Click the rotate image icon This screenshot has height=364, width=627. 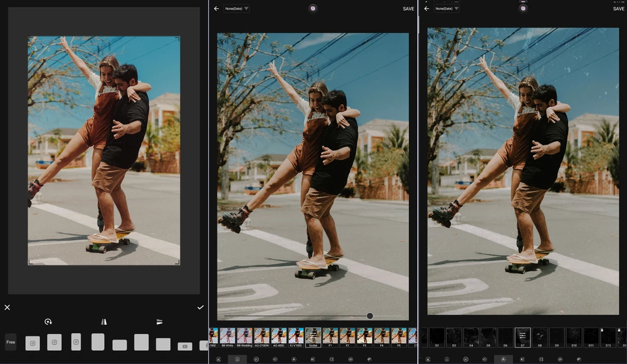(48, 321)
